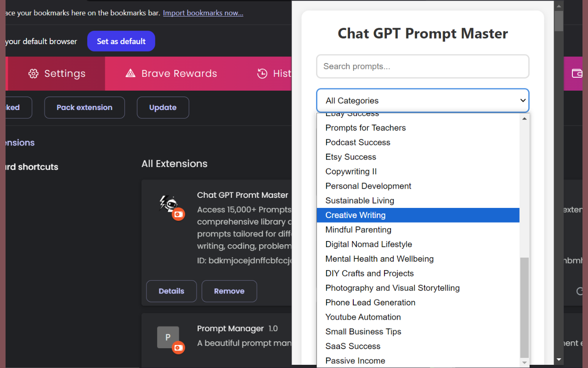The height and width of the screenshot is (368, 588).
Task: Click the Pack extension button
Action: point(85,108)
